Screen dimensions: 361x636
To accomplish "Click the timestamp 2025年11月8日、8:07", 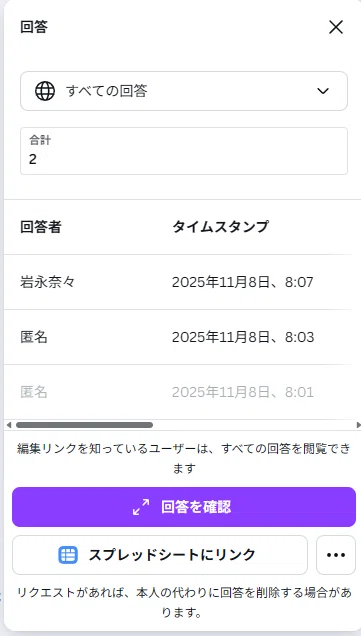I will coord(243,282).
